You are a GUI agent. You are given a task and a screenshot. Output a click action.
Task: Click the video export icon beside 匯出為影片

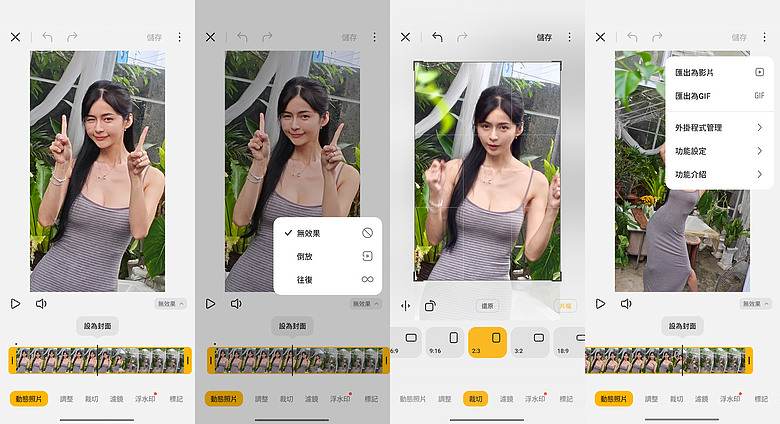click(759, 72)
